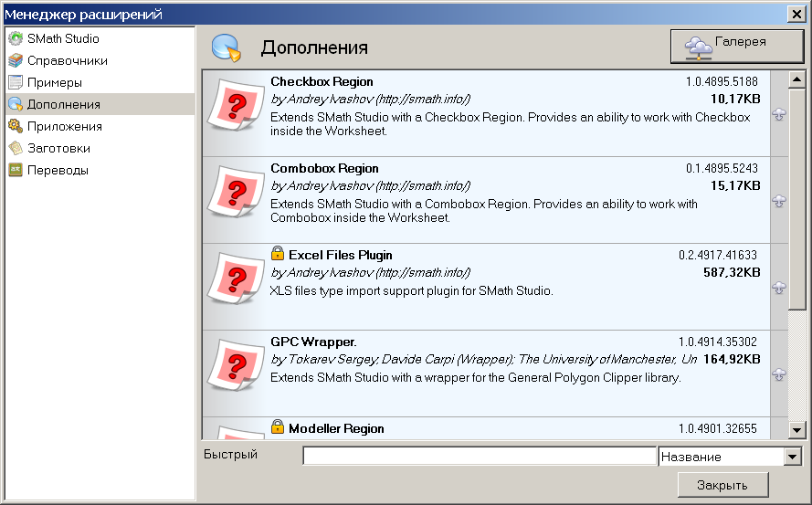Viewport: 812px width, 505px height.
Task: Click the Приложения gears icon
Action: pyautogui.click(x=15, y=127)
